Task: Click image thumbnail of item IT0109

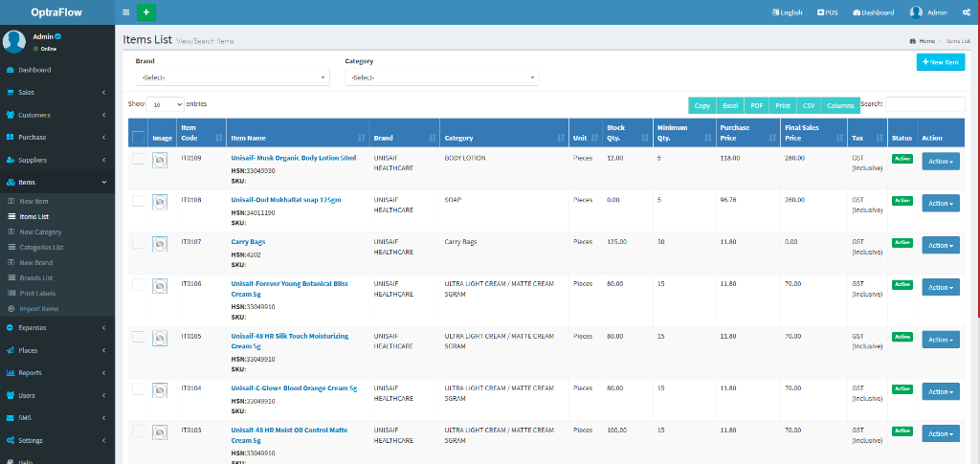Action: pos(160,161)
